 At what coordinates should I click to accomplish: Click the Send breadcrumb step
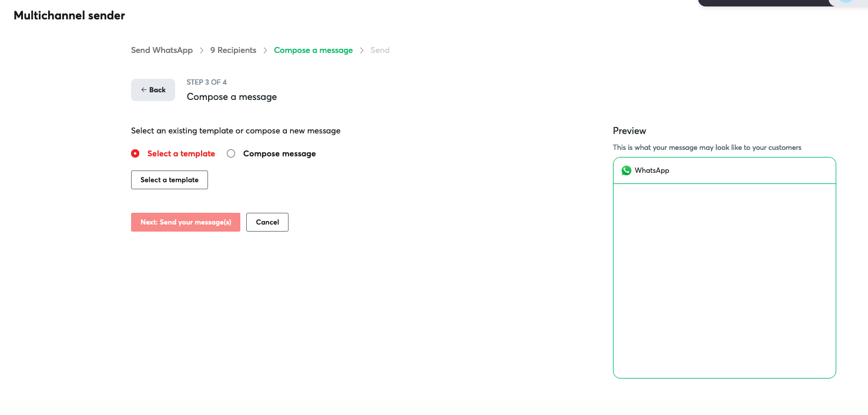(x=380, y=50)
